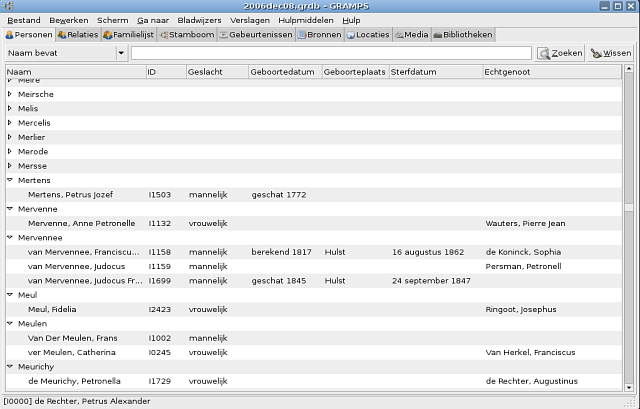Click the Media tab icon
The image size is (640, 409).
[x=399, y=35]
